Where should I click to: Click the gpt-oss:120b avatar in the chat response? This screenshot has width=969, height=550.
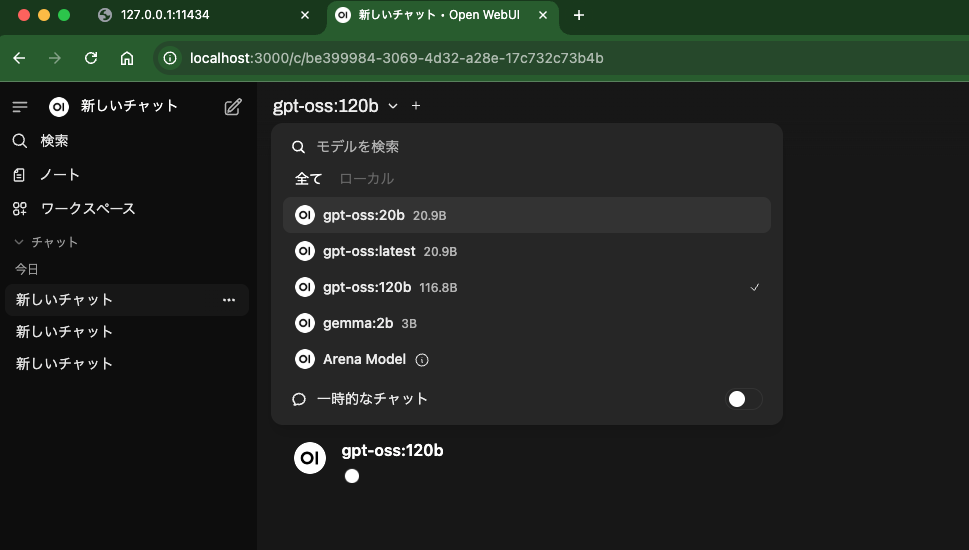pos(310,458)
